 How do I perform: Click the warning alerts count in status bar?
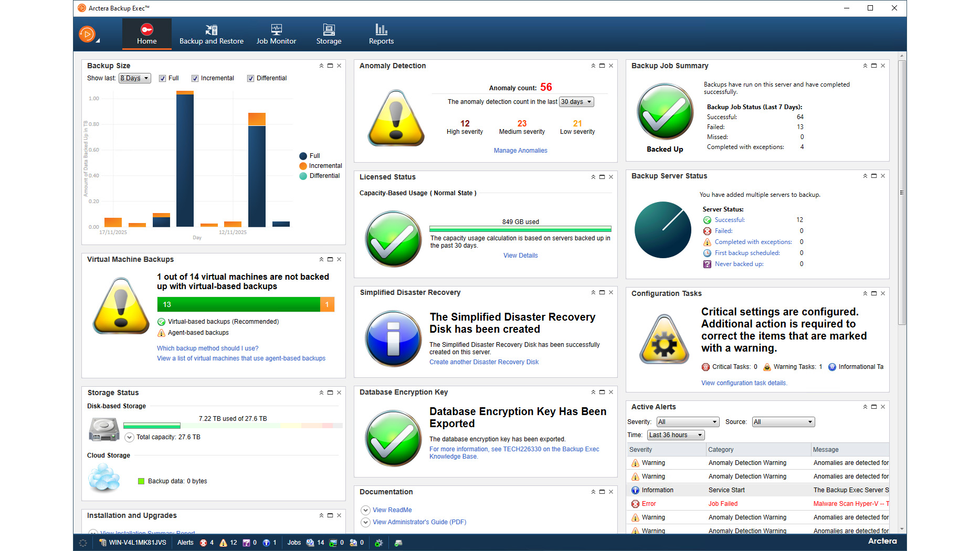(233, 543)
